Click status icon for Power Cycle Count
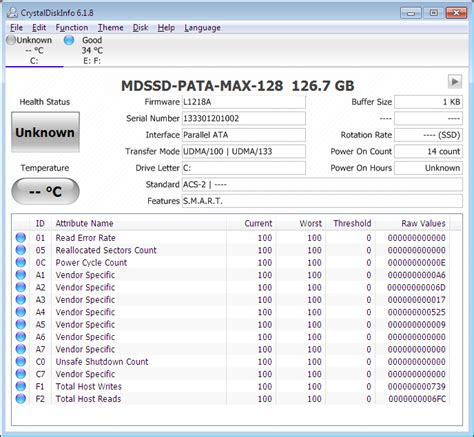 pyautogui.click(x=21, y=262)
